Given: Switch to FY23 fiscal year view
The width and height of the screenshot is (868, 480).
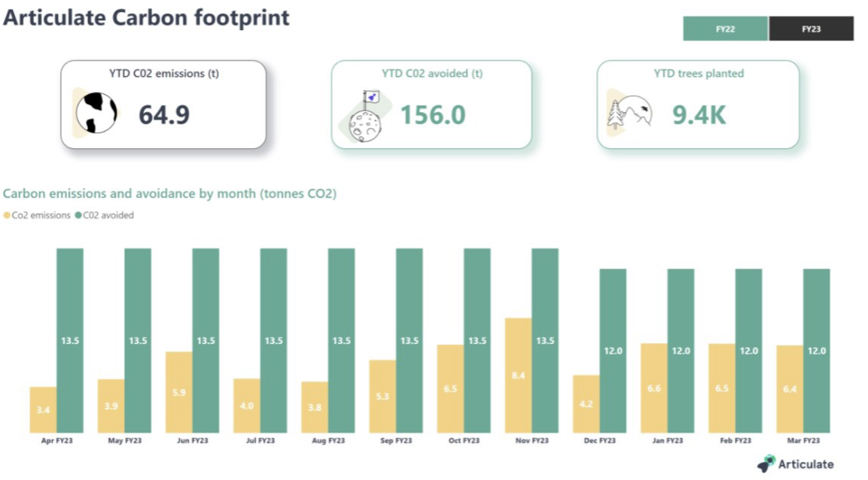Looking at the screenshot, I should tap(810, 28).
